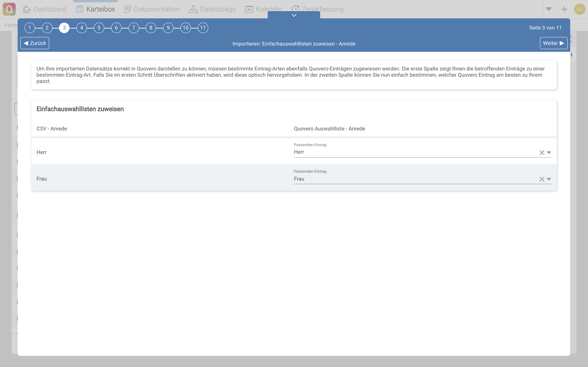Jump to wizard step 4
The image size is (588, 367).
point(82,28)
